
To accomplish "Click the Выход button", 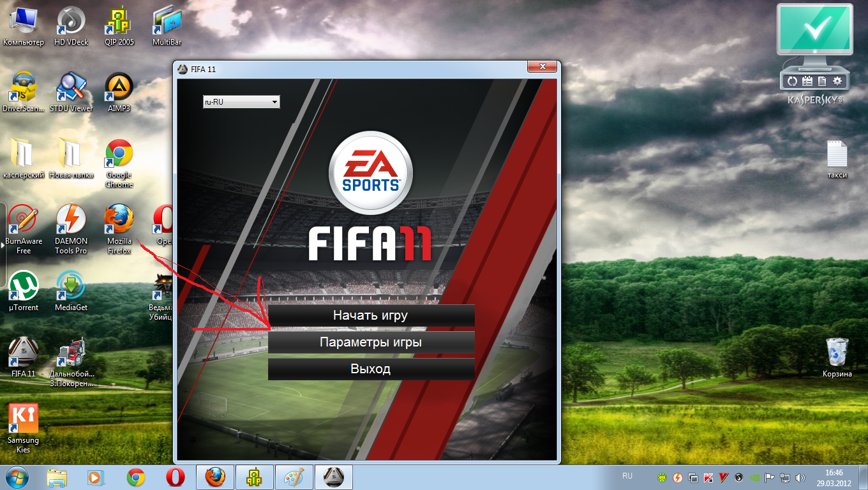I will pyautogui.click(x=371, y=369).
